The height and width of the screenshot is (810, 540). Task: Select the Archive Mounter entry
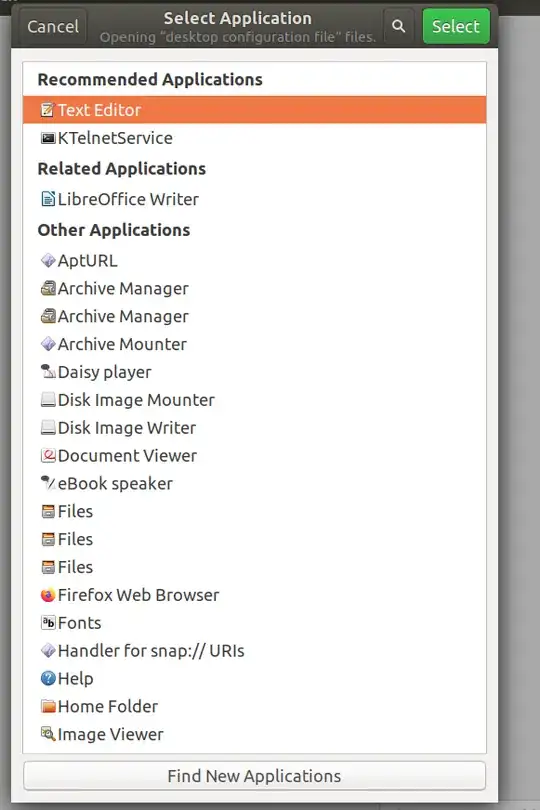pyautogui.click(x=254, y=344)
